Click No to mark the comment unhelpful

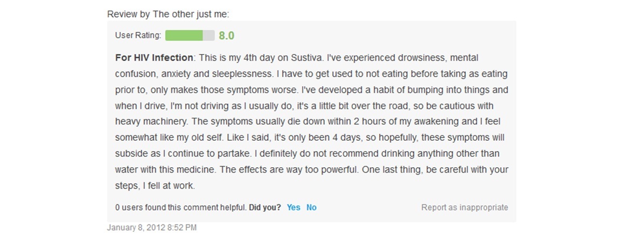[311, 208]
